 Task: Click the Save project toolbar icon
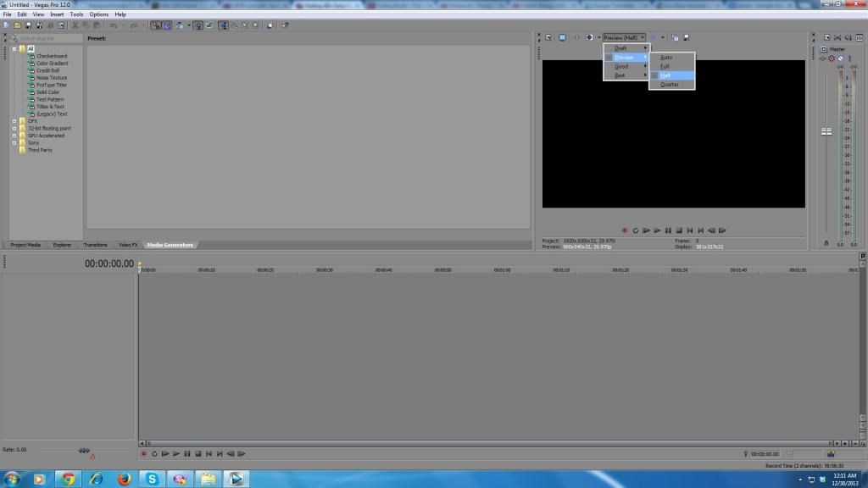pos(28,25)
